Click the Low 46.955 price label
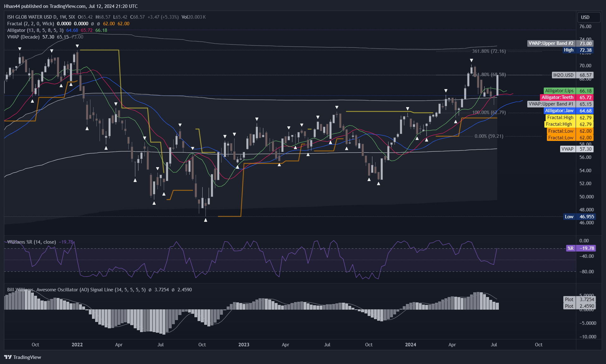 coord(580,217)
